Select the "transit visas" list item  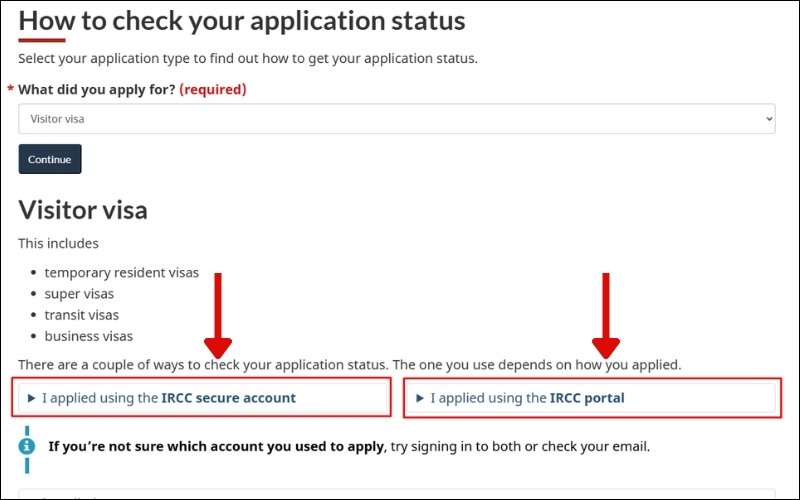81,315
